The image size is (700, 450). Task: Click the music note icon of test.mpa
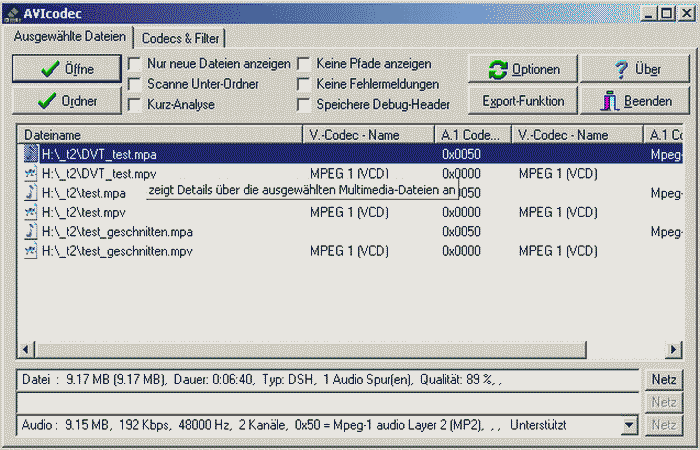31,193
